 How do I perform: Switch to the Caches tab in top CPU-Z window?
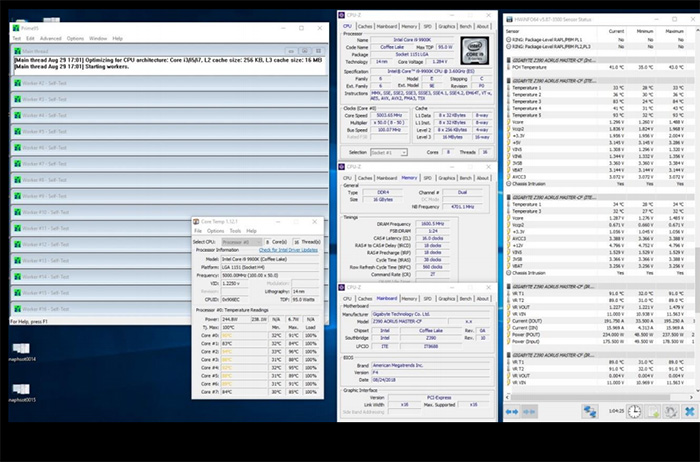(x=366, y=26)
